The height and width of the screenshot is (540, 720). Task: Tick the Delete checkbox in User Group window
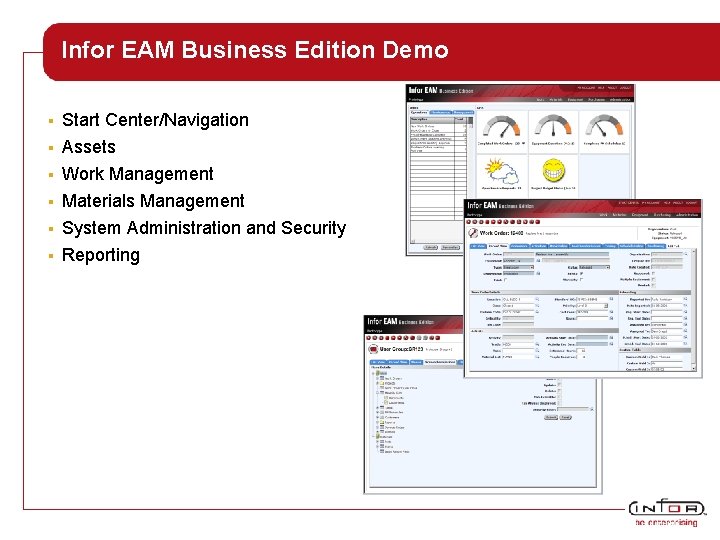559,391
